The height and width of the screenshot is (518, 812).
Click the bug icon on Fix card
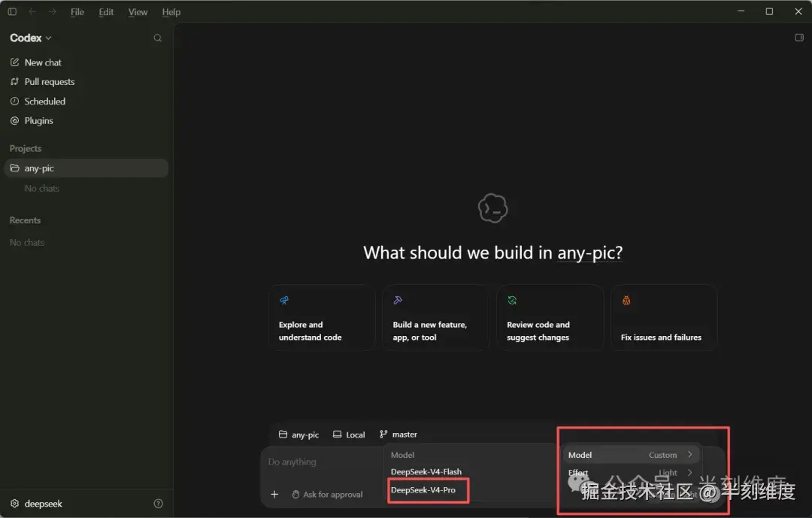pos(626,301)
